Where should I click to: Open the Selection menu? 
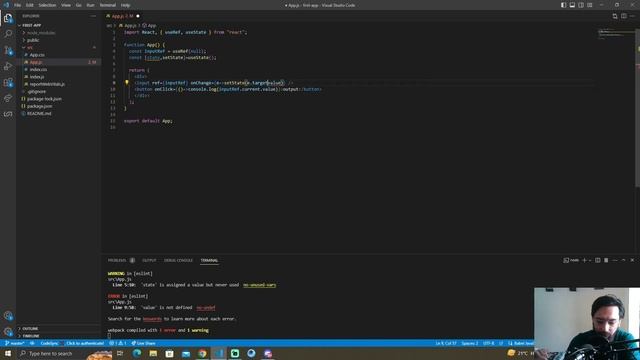coord(47,5)
